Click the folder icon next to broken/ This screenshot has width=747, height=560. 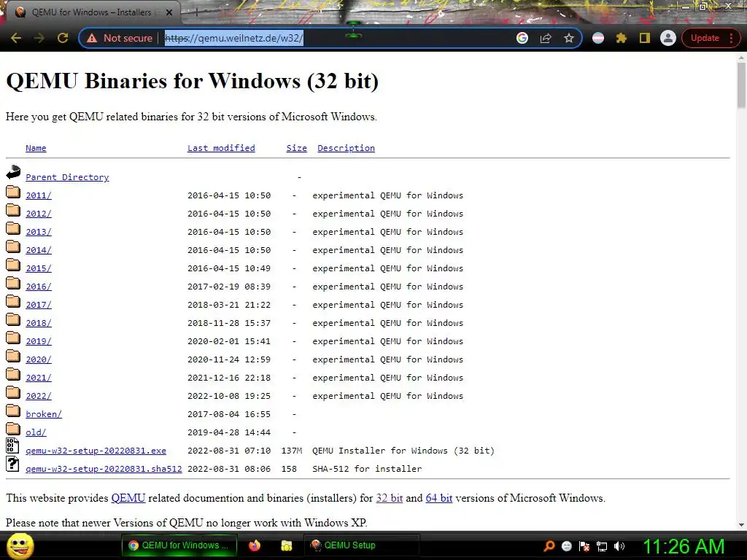click(13, 411)
